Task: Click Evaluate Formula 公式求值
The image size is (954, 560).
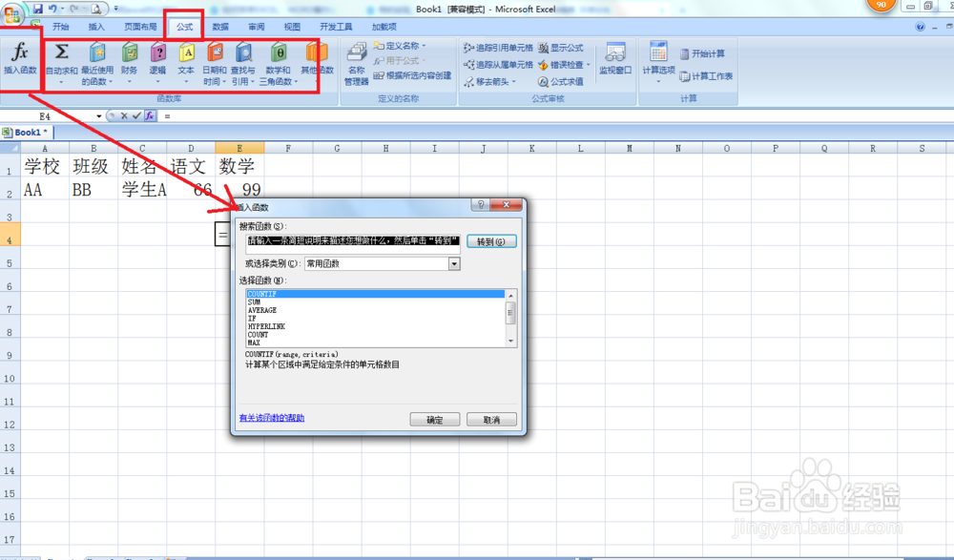Action: click(x=560, y=81)
